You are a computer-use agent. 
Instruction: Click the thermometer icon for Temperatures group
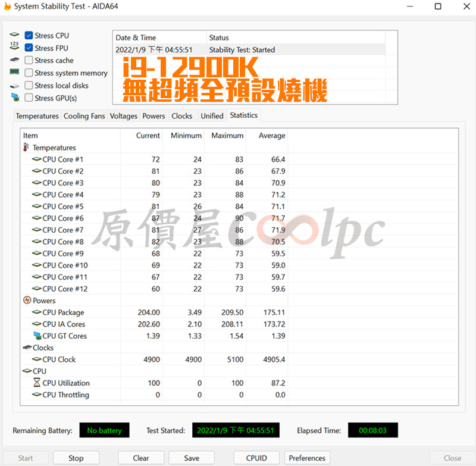[26, 147]
